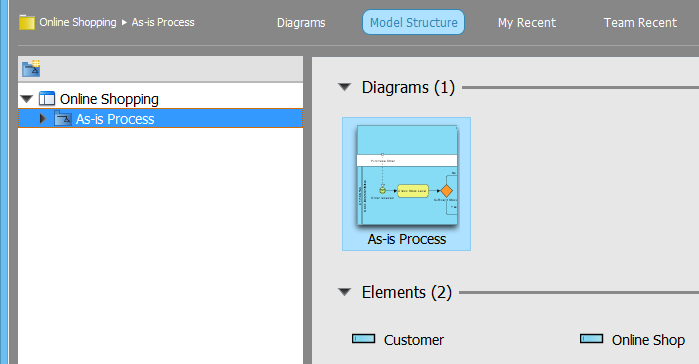The height and width of the screenshot is (364, 699).
Task: Open the Team Recent tab
Action: tap(640, 22)
